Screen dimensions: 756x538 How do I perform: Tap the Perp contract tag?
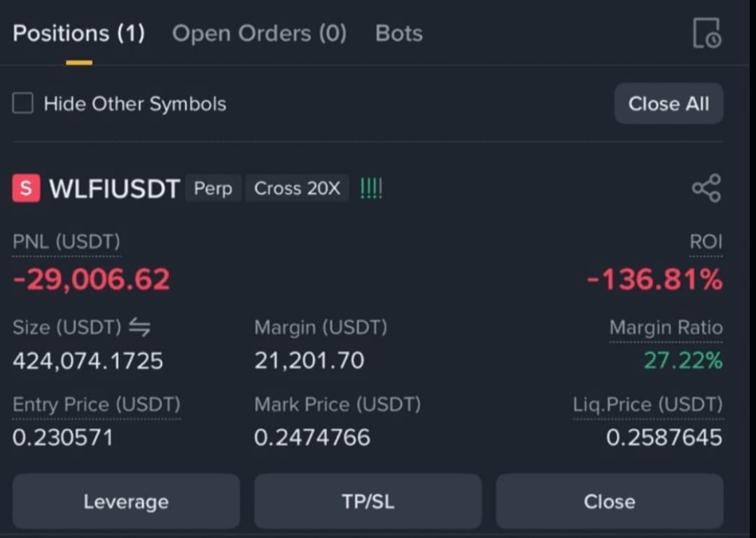point(213,188)
